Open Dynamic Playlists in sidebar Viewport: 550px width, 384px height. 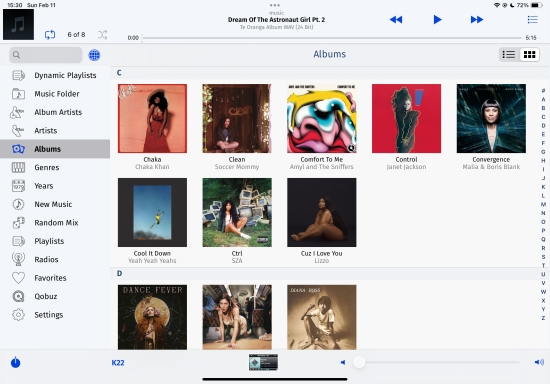pos(55,75)
